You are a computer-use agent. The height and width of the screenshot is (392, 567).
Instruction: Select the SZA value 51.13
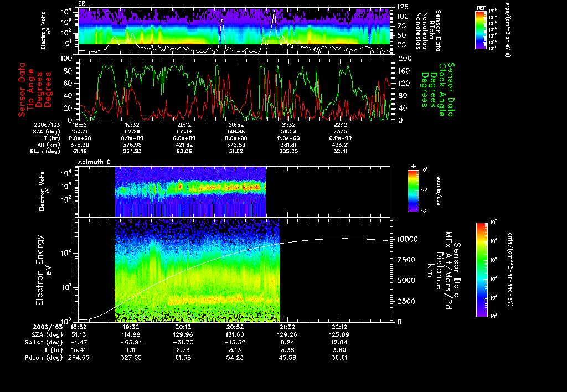pos(79,334)
